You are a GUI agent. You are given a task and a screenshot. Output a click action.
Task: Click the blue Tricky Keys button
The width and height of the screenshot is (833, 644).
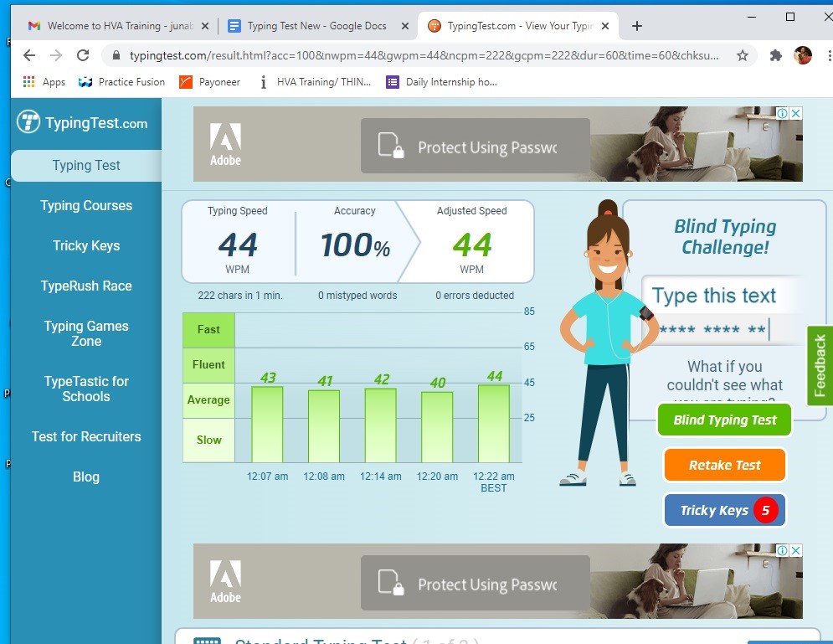click(x=725, y=510)
